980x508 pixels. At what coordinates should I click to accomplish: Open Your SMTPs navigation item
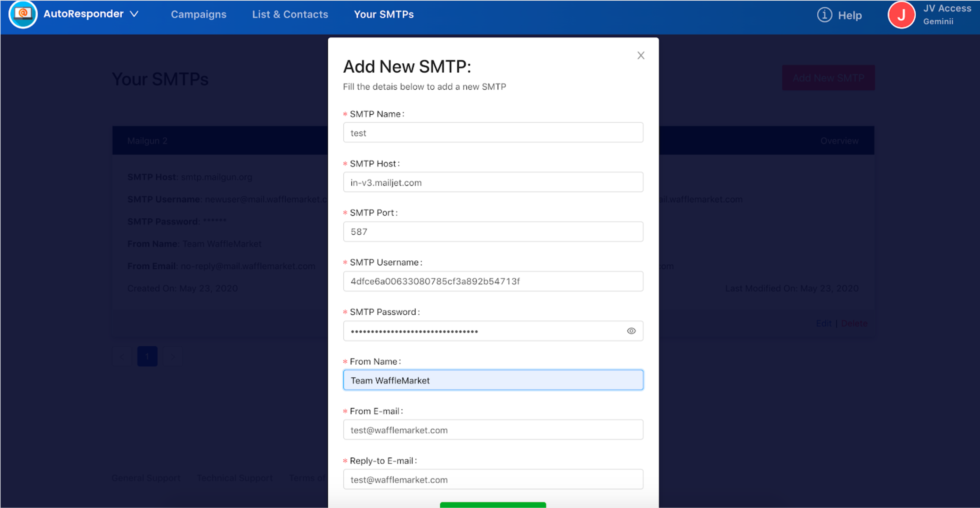tap(384, 15)
